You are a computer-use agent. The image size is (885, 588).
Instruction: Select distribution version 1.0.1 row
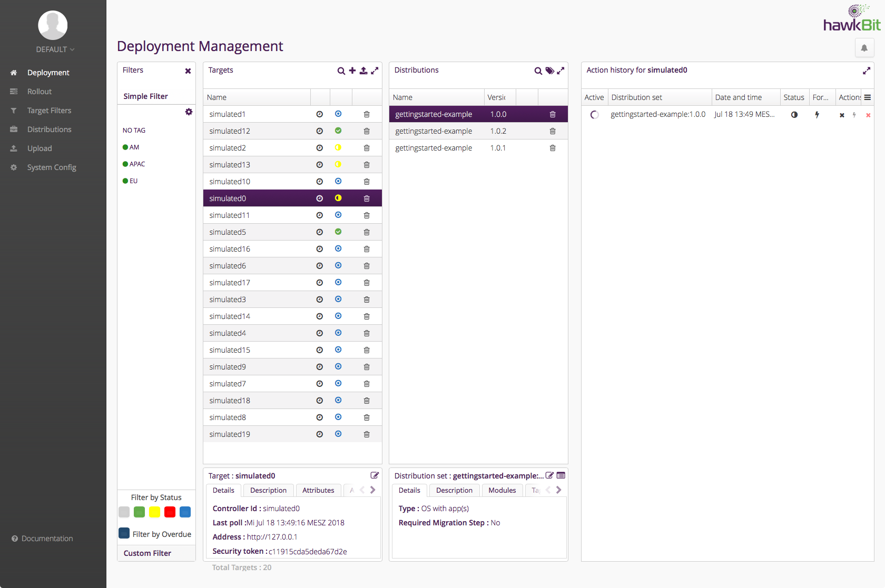[478, 148]
